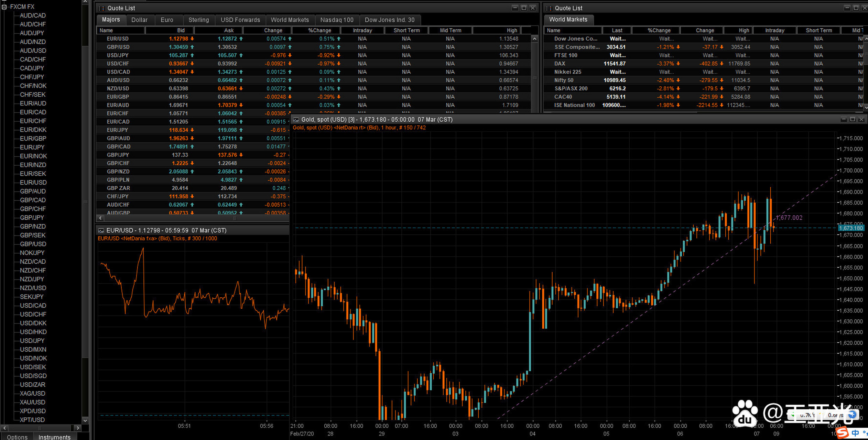868x440 pixels.
Task: Click the down scroll arrow of the instruments tree
Action: pos(85,420)
